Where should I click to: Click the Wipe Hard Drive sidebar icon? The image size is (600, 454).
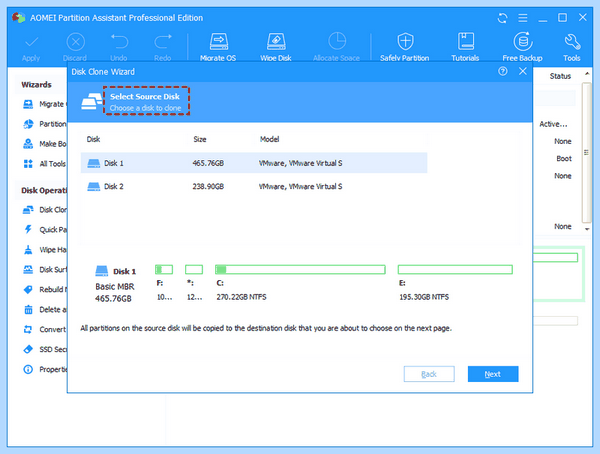(x=28, y=250)
